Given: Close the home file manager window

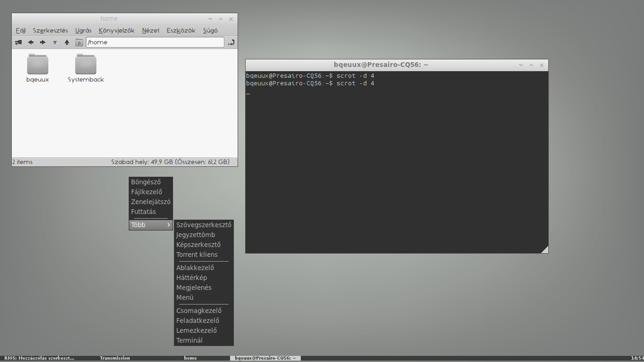Looking at the screenshot, I should point(231,19).
